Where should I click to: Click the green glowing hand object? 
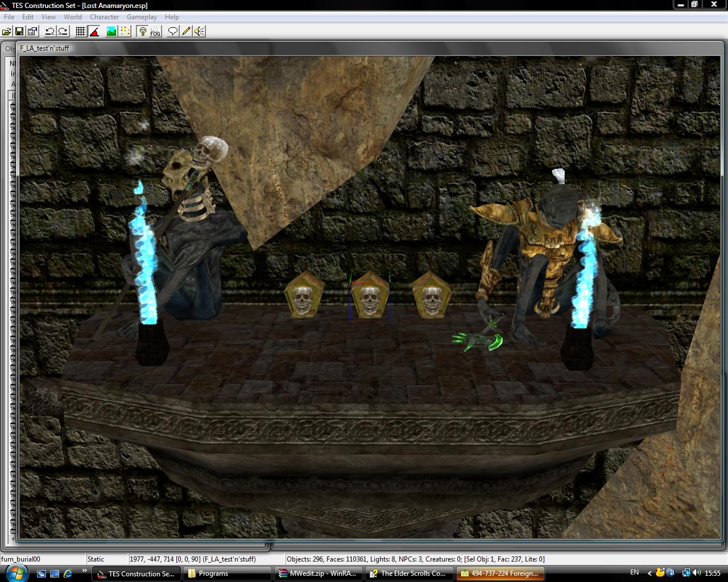point(478,341)
